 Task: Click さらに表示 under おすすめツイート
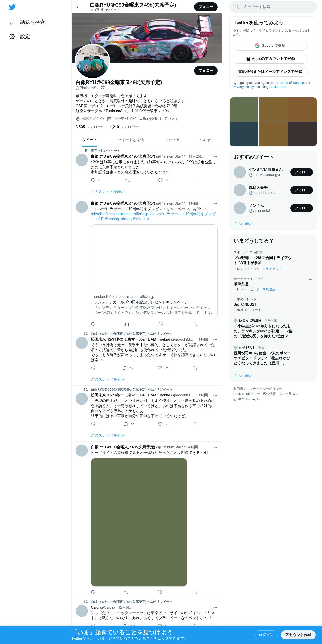point(243,224)
